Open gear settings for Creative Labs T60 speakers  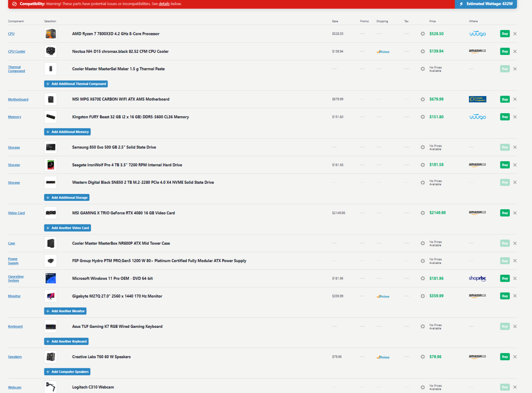pos(423,357)
